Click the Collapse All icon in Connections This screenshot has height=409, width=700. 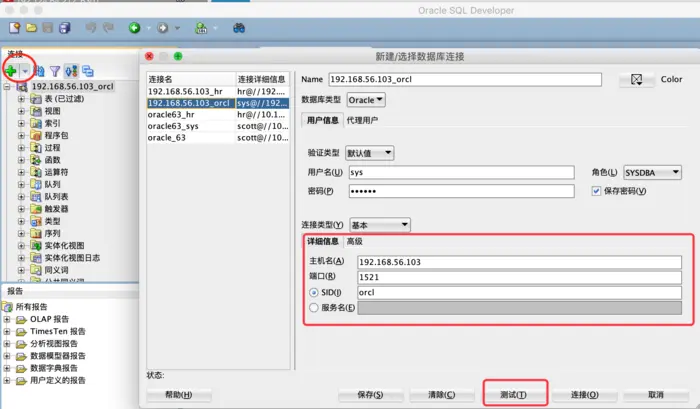point(88,71)
